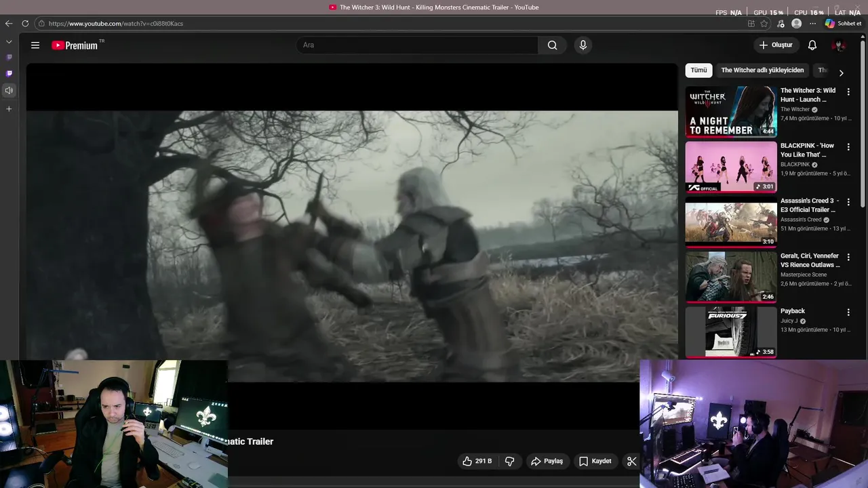Open the YouTube account avatar menu
Image resolution: width=868 pixels, height=488 pixels.
840,45
